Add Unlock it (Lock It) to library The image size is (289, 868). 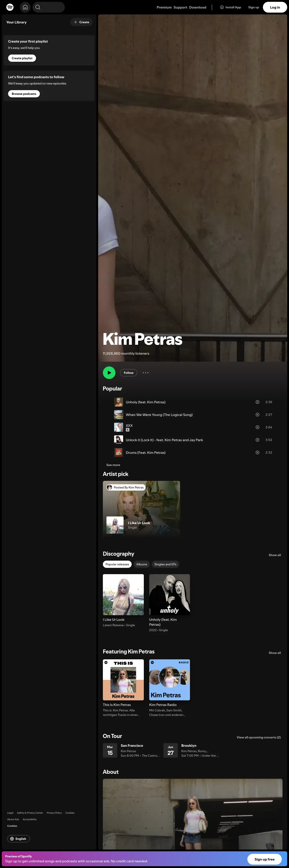(257, 440)
